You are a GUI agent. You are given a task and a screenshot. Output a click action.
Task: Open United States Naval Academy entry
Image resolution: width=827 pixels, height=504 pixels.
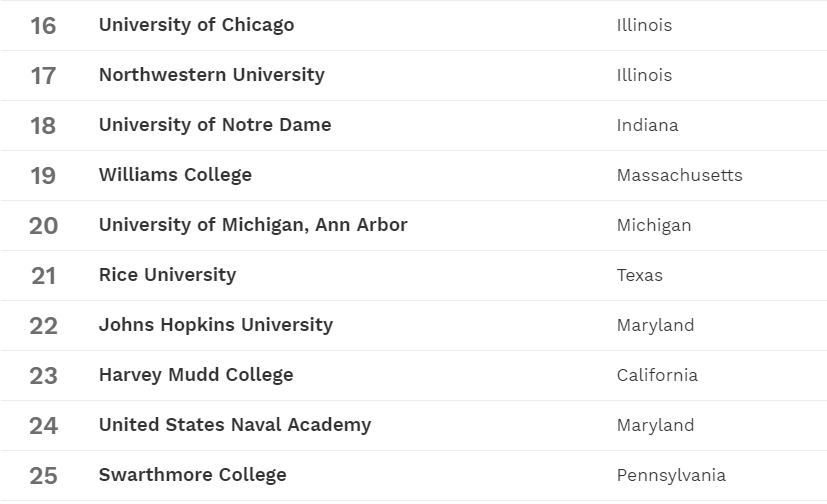pos(234,425)
